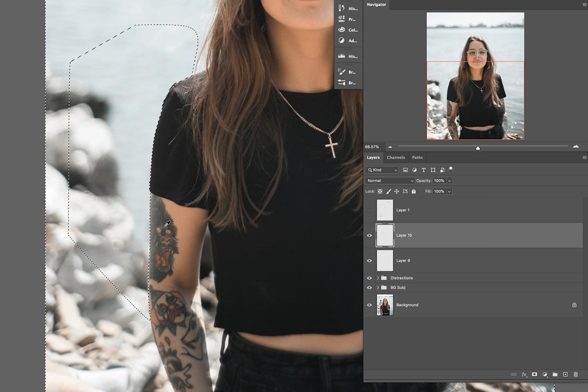This screenshot has width=588, height=392.
Task: Lock artboard nesting icon
Action: 405,192
